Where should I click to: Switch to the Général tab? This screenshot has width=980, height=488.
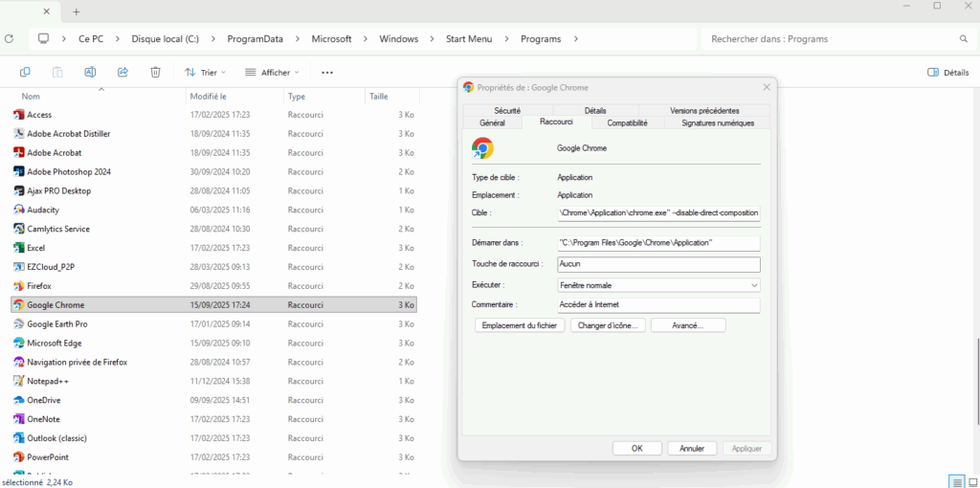tap(493, 123)
